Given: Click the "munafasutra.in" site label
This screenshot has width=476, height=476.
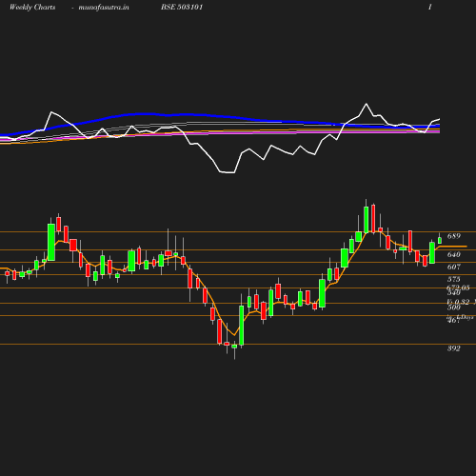Looking at the screenshot, I should (x=104, y=7).
